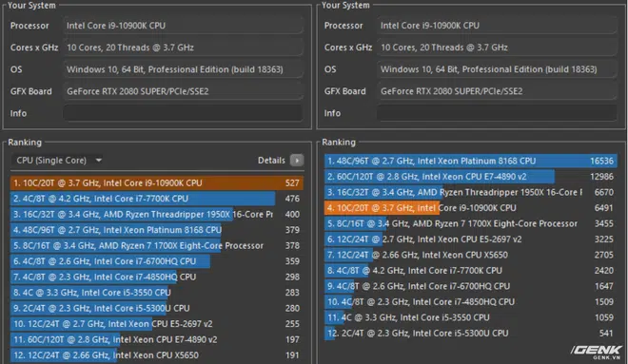Screen dimensions: 628x364
Task: Select the Xeon E7-4890 v2 entry scoring 12986
Action: point(471,177)
